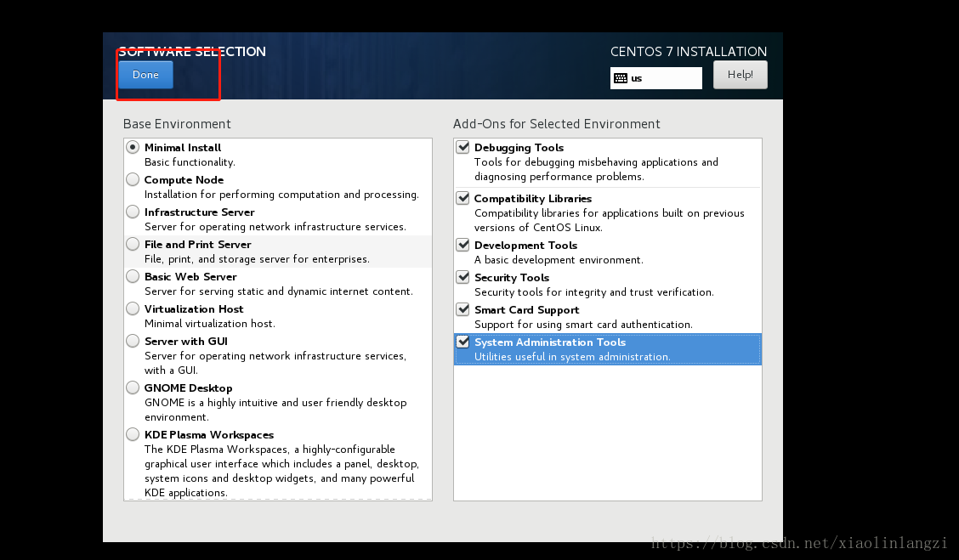The height and width of the screenshot is (560, 959).
Task: Toggle Compatibility Libraries checkbox
Action: pos(463,199)
